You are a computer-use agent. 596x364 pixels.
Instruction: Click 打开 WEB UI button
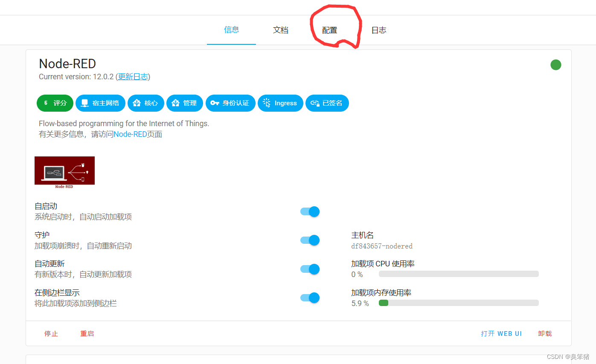[x=501, y=333]
